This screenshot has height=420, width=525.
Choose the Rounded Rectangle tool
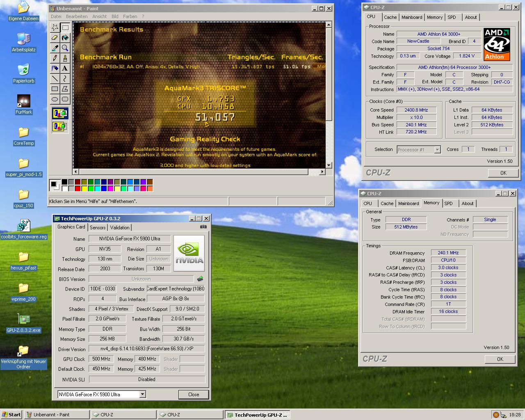point(65,99)
